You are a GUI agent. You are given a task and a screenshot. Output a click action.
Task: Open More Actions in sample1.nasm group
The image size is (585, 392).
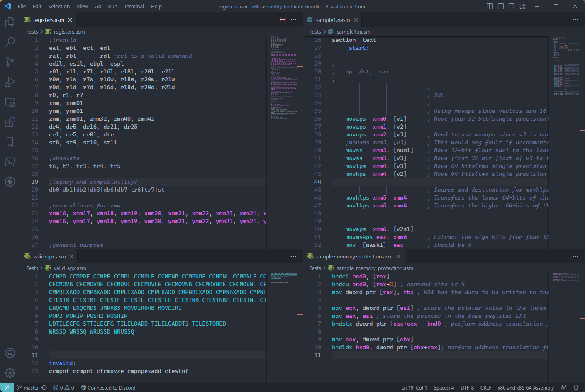(x=575, y=20)
